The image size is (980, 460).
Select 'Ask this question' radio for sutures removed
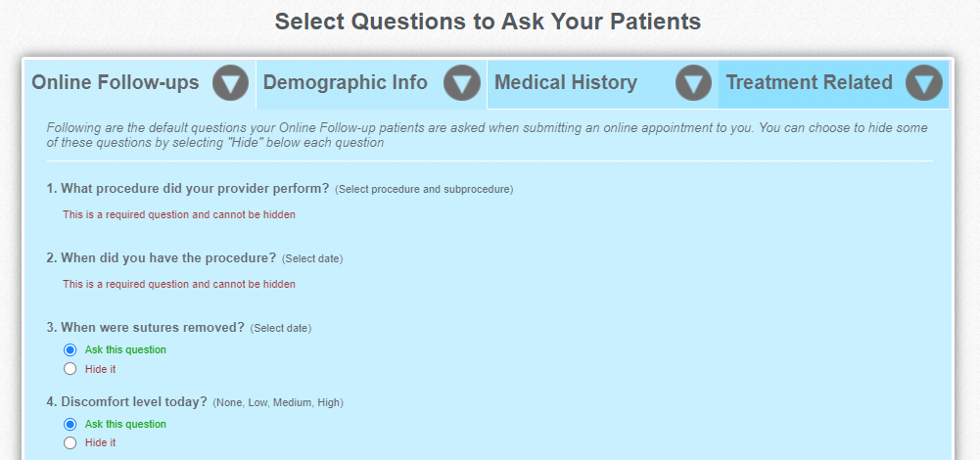[70, 350]
